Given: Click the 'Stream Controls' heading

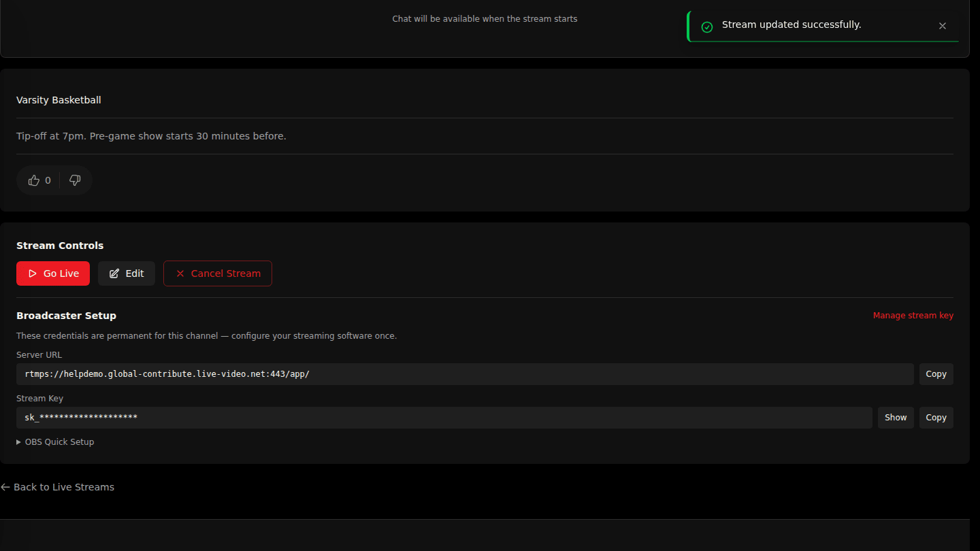Looking at the screenshot, I should click(60, 246).
